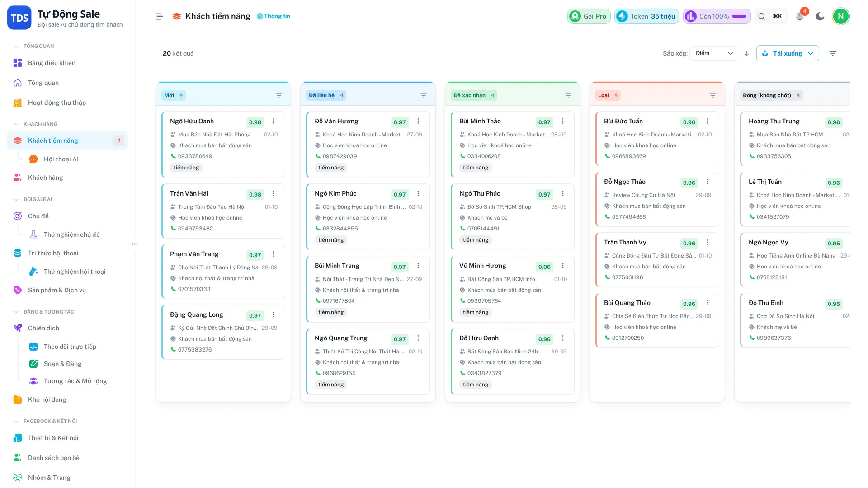Image resolution: width=868 pixels, height=488 pixels.
Task: Open Kho nội dung
Action: point(67,399)
